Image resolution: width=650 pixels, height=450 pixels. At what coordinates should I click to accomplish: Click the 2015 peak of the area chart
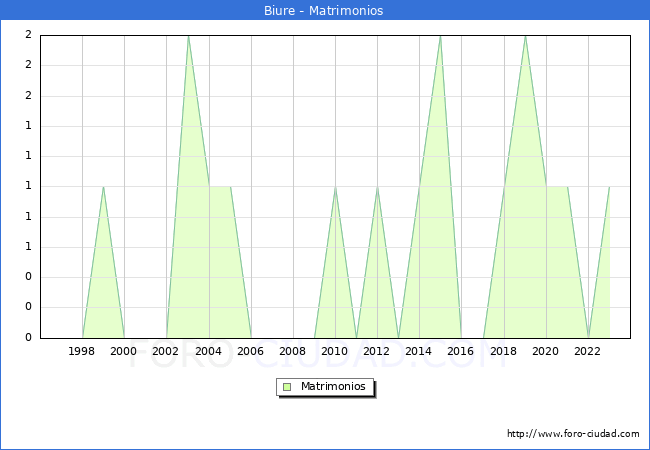440,36
